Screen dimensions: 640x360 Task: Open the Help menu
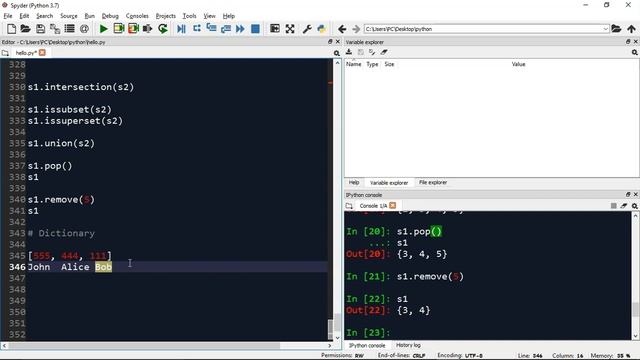click(x=229, y=16)
